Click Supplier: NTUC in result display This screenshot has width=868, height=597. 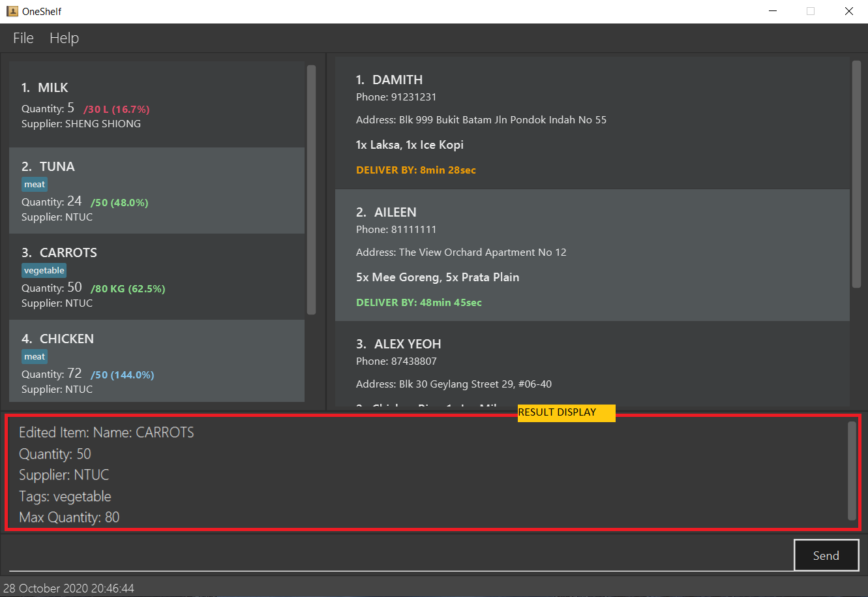pos(64,475)
